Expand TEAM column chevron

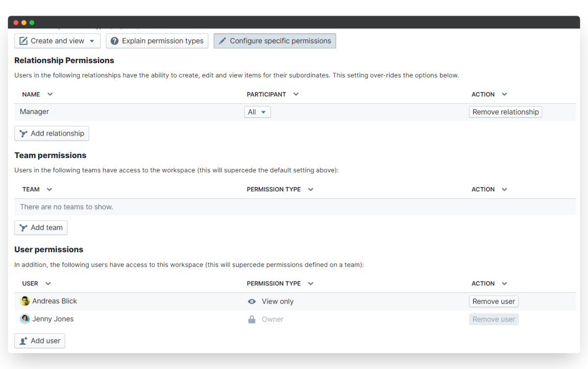49,189
